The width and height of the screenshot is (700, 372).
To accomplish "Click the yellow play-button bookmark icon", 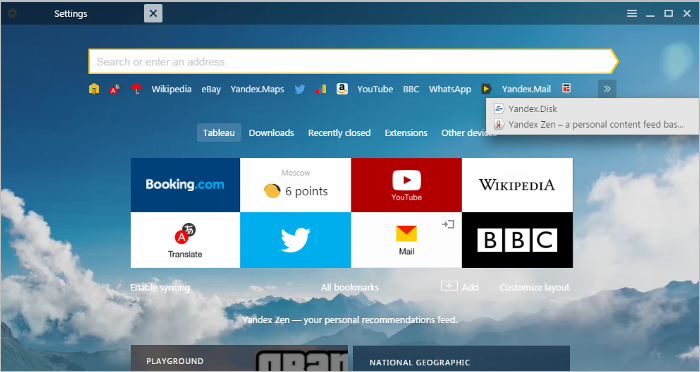I will point(486,89).
